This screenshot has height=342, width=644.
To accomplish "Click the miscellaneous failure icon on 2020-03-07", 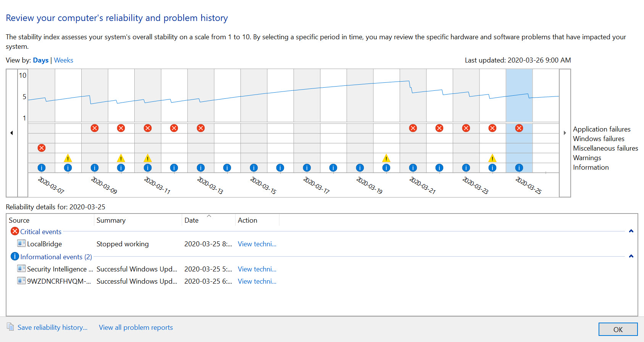I will [42, 148].
